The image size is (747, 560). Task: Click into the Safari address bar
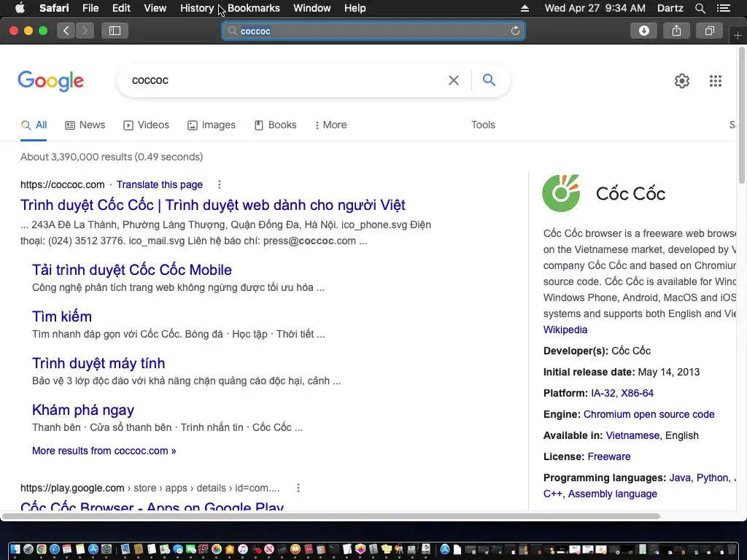373,31
